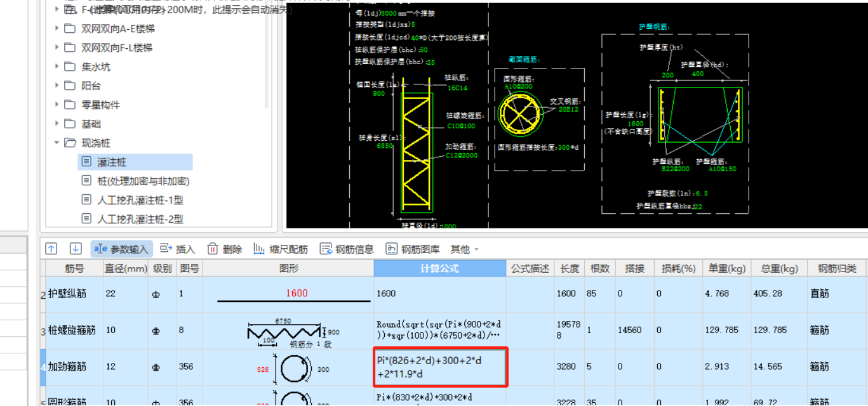868x406 pixels.
Task: Click the document icon beside 灌注桩
Action: [x=86, y=162]
